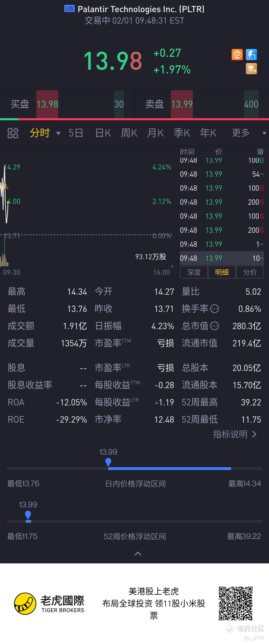This screenshot has width=269, height=644.
Task: Switch order panel to 明细
Action: [222, 272]
